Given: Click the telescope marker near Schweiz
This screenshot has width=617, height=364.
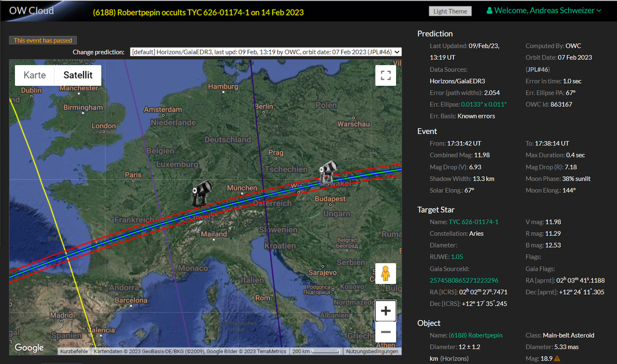Looking at the screenshot, I should [x=201, y=194].
